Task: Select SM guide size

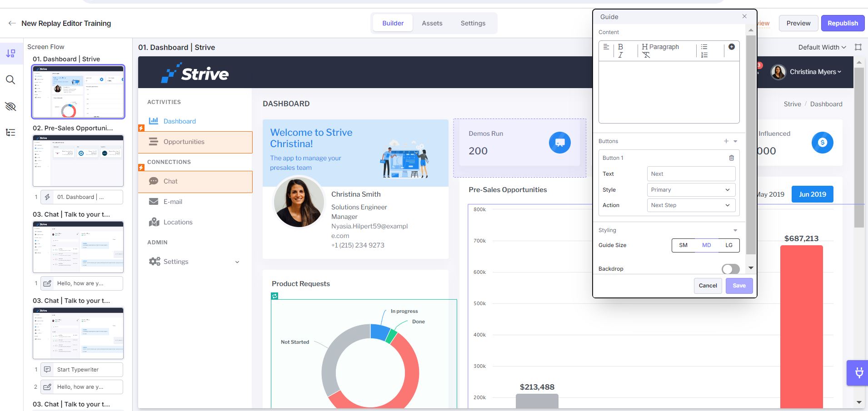Action: (x=683, y=245)
